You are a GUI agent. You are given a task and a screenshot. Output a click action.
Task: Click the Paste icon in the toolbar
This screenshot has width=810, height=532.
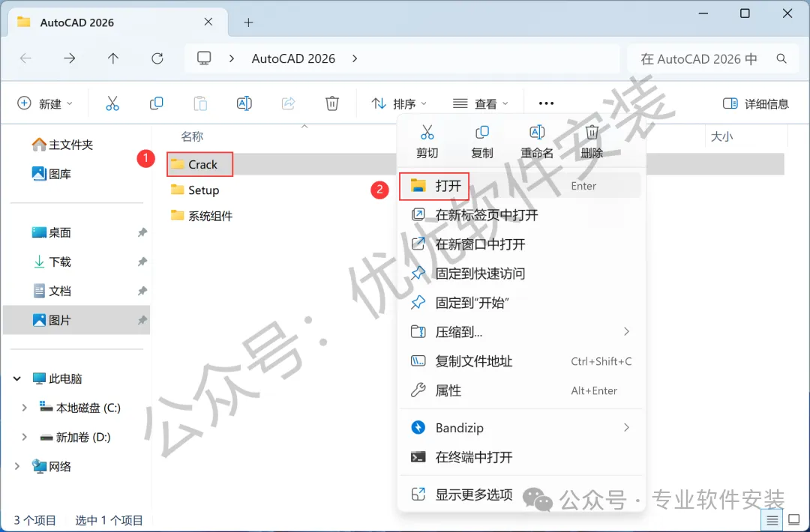click(x=200, y=103)
